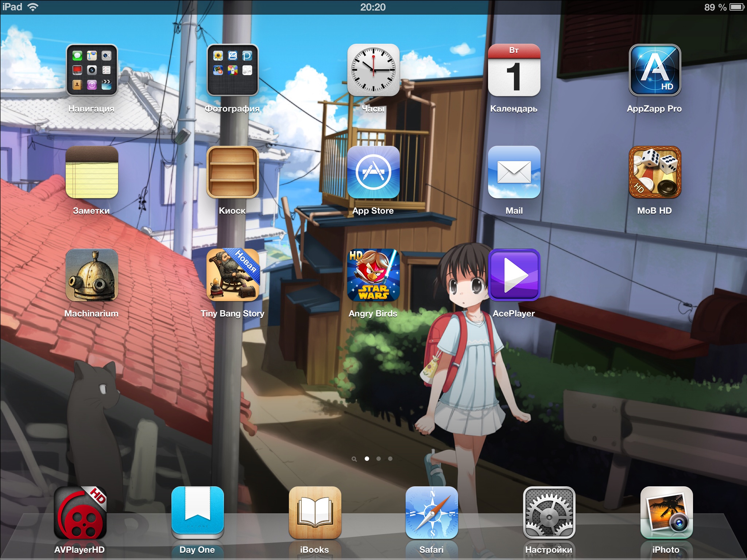Image resolution: width=747 pixels, height=560 pixels.
Task: Open the Навигация folder
Action: click(92, 70)
